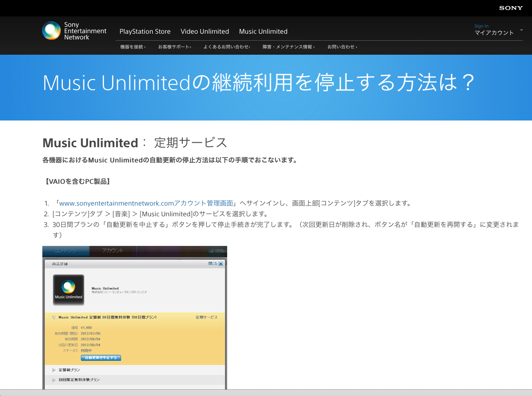Open the Video Unlimited menu

(205, 31)
